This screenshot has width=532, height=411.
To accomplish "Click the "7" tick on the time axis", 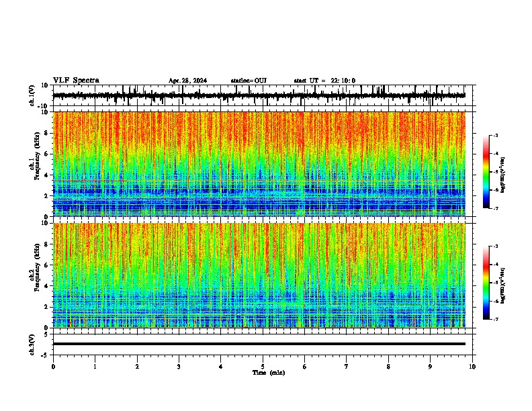I will 347,367.
